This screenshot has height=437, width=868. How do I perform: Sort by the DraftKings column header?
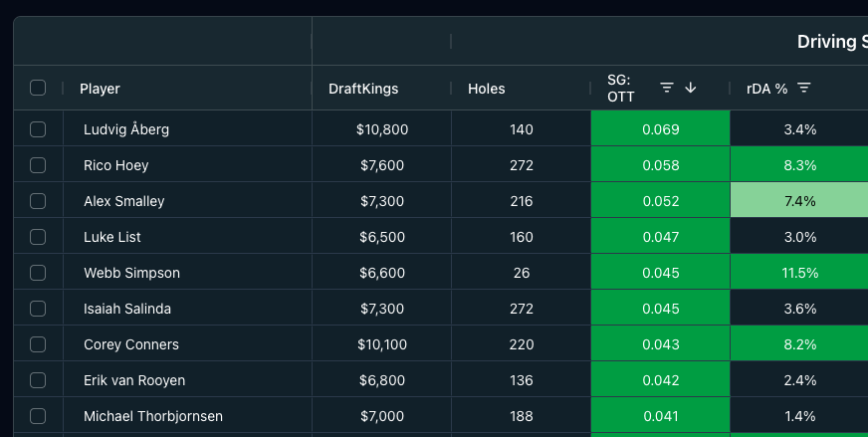pyautogui.click(x=363, y=89)
